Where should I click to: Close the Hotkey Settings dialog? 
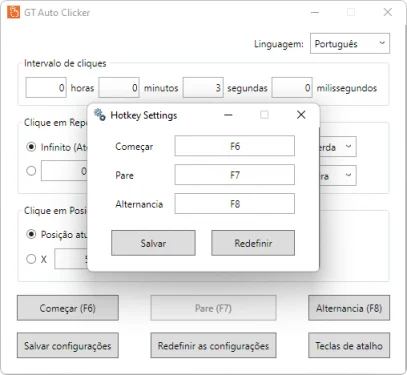click(x=301, y=115)
